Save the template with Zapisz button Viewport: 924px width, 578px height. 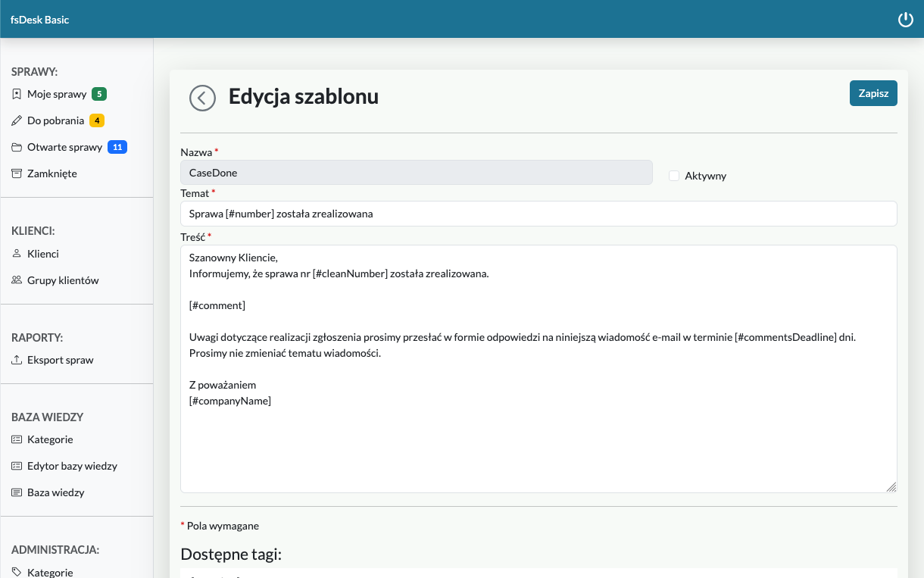(x=873, y=93)
